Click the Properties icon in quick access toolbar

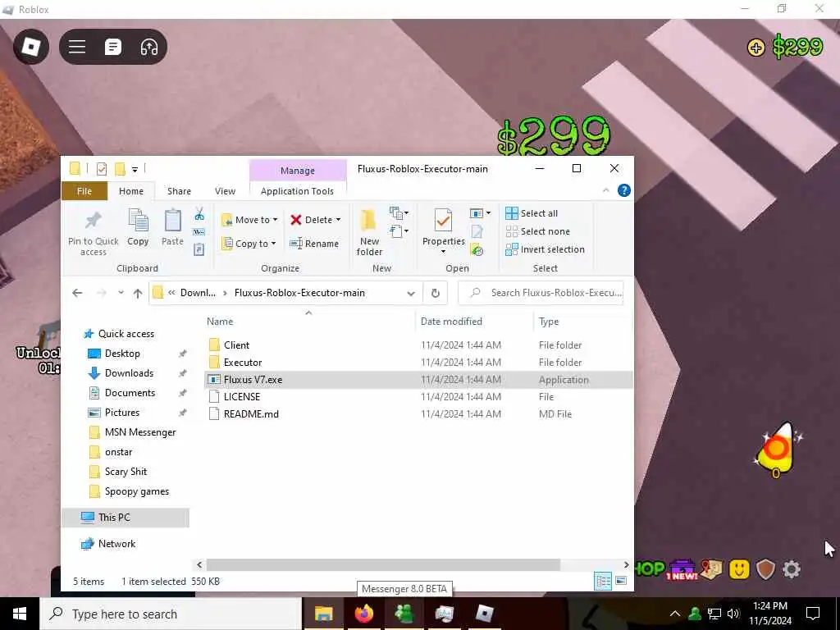[x=101, y=169]
